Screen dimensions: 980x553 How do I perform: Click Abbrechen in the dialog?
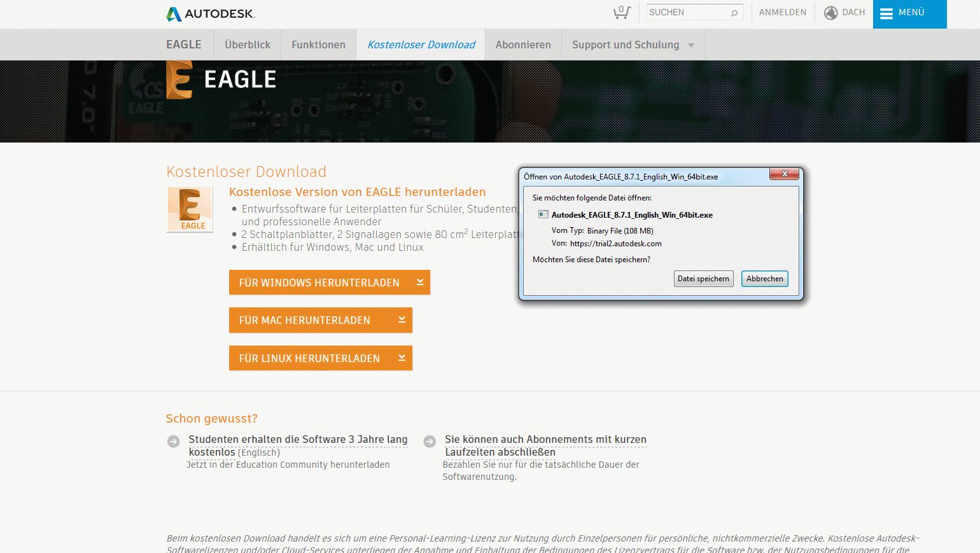click(x=765, y=279)
